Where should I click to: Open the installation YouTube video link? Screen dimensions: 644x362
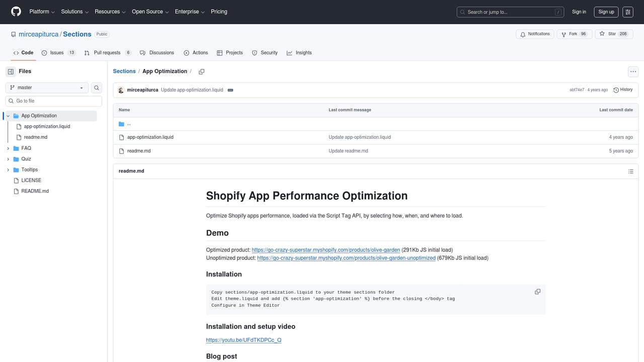click(x=244, y=340)
